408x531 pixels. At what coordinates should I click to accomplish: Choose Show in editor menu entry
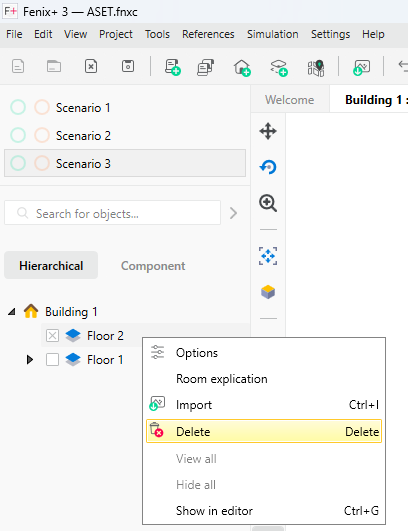tap(264, 511)
